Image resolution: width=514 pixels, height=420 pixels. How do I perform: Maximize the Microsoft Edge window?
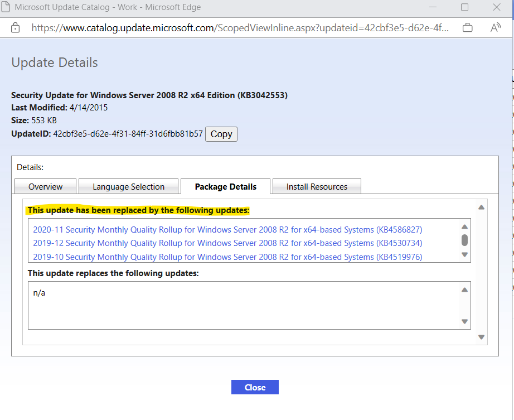464,7
